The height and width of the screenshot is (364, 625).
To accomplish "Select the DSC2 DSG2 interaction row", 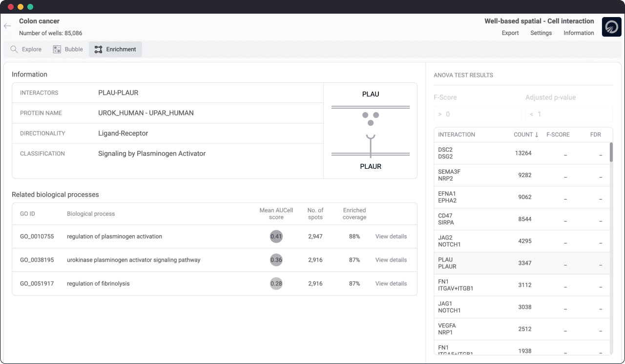I will click(521, 153).
